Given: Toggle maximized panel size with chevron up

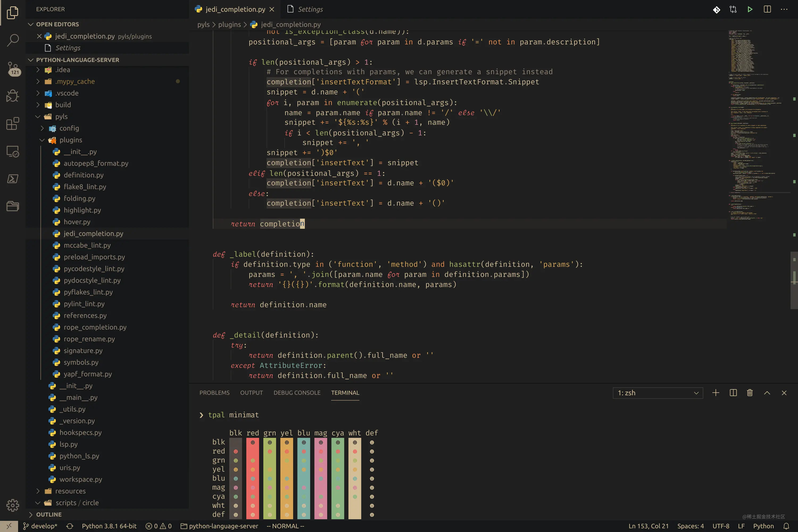Looking at the screenshot, I should pos(767,393).
